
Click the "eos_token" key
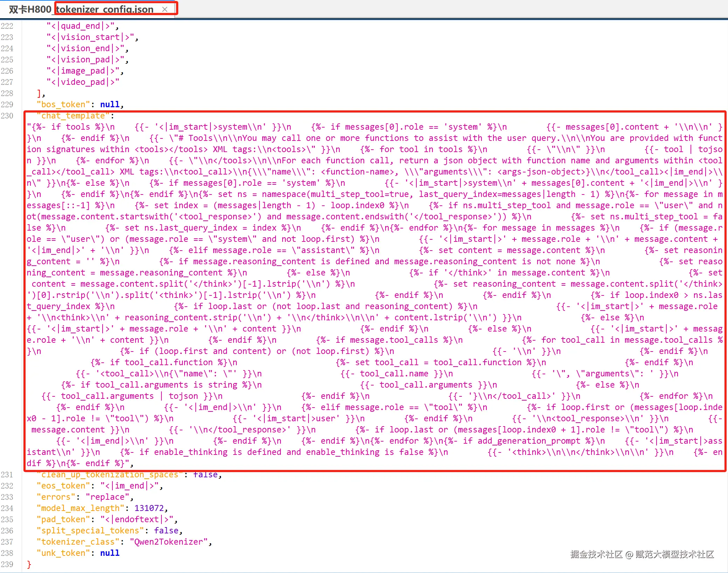[63, 486]
